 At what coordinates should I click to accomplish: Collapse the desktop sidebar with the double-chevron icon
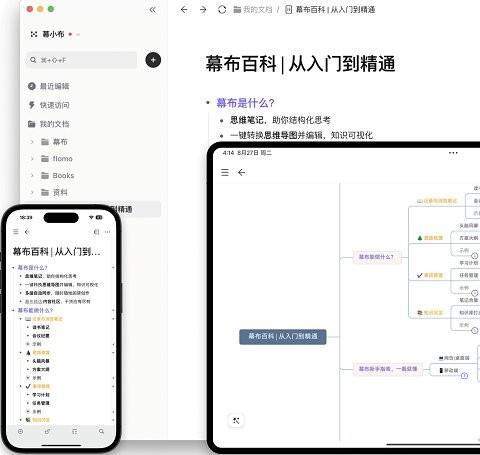tap(152, 10)
